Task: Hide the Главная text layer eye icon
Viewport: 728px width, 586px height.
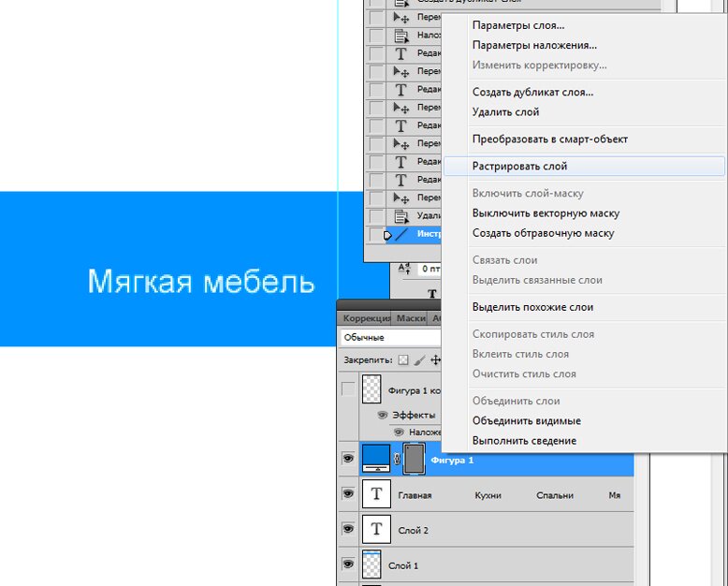Action: pos(348,493)
